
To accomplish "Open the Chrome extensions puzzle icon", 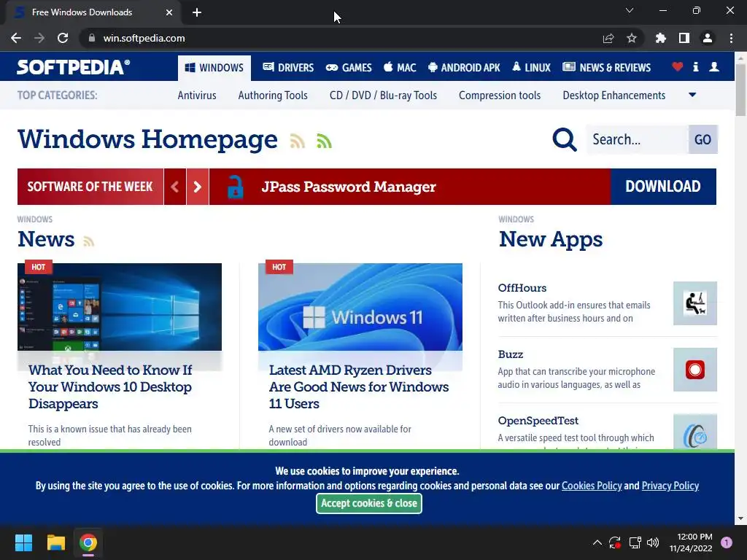I will pos(661,38).
